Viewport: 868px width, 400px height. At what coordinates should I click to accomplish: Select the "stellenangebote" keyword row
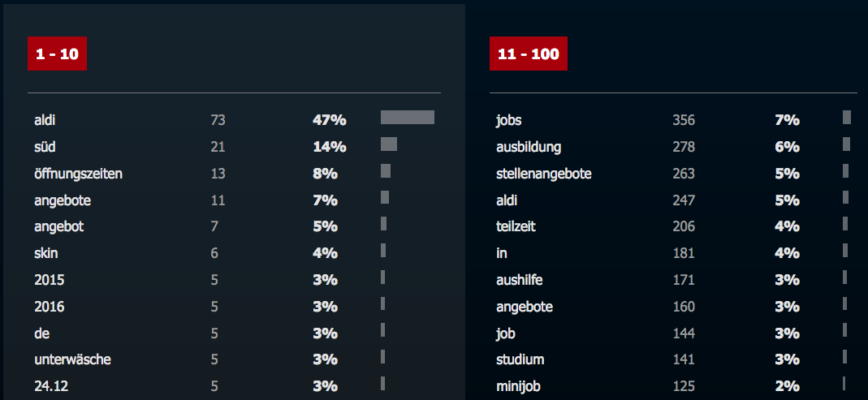(x=673, y=174)
